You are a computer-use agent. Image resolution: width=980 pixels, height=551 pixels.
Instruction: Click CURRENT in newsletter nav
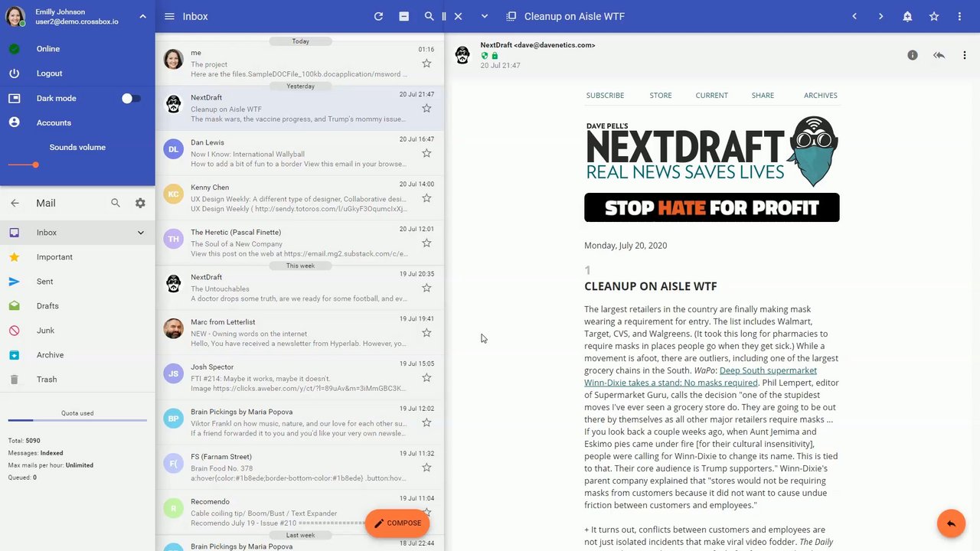tap(711, 96)
